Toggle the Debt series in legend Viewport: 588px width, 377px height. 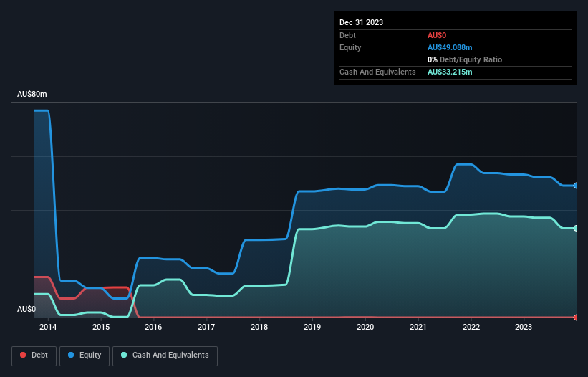[x=34, y=355]
